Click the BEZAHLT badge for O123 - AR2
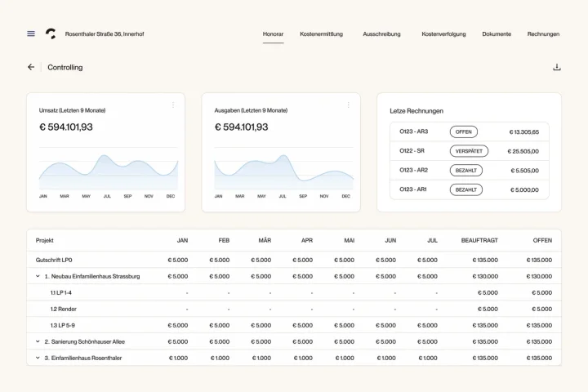The height and width of the screenshot is (392, 588). pos(466,171)
